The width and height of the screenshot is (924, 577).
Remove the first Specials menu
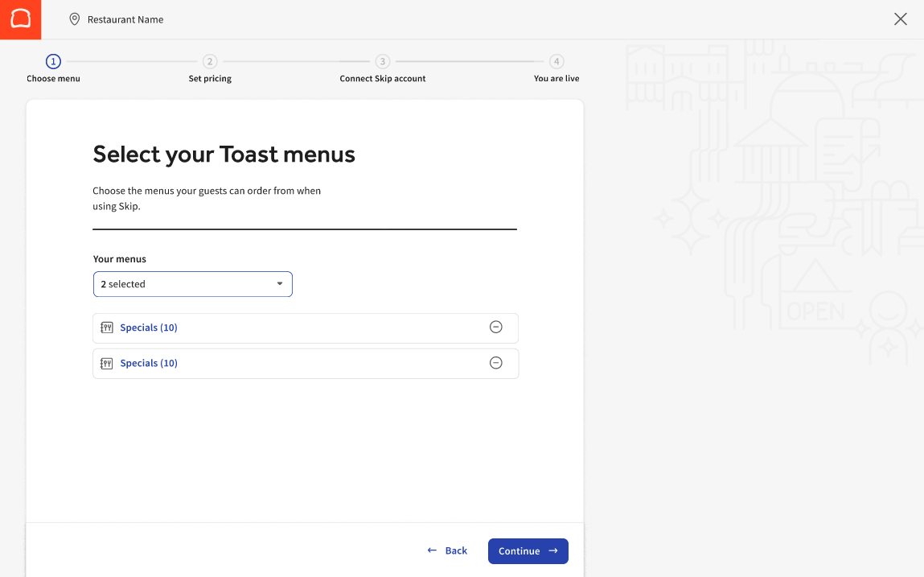click(496, 327)
